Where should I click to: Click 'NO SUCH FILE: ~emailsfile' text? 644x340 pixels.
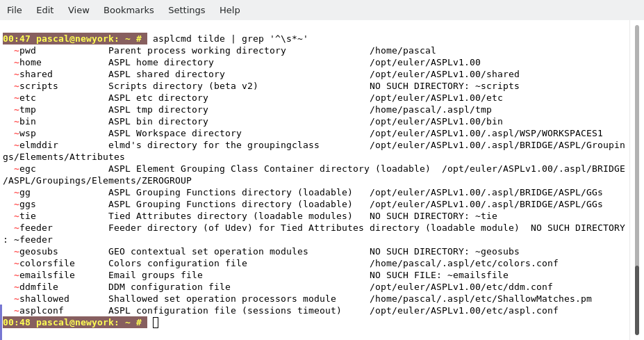click(x=438, y=275)
